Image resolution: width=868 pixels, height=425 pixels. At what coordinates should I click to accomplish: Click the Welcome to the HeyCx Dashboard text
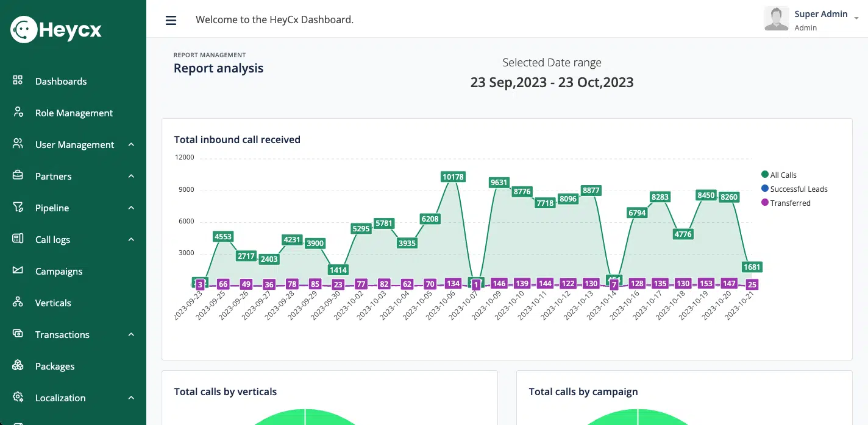(x=275, y=19)
